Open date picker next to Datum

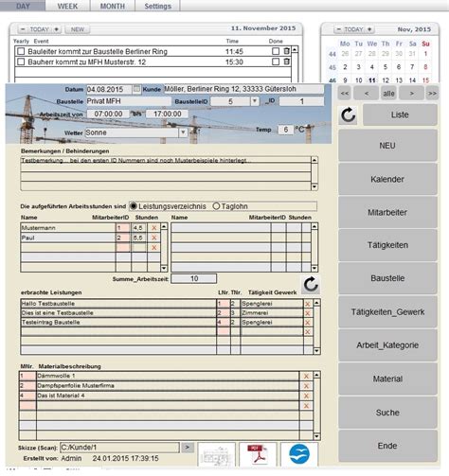pyautogui.click(x=136, y=89)
